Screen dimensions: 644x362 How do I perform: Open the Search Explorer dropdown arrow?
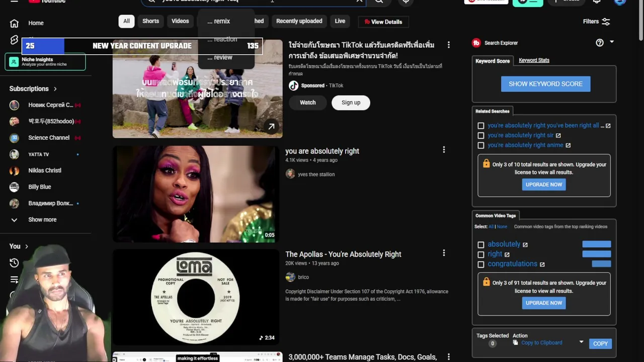click(612, 42)
